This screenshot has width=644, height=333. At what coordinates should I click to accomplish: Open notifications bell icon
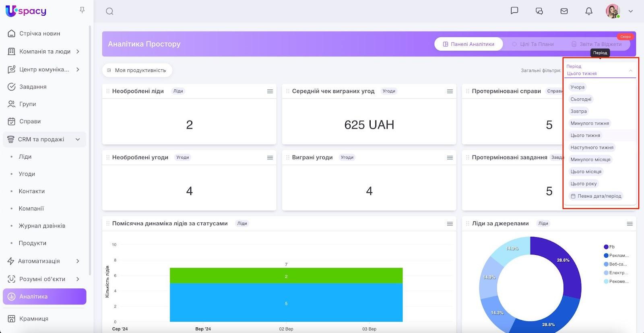click(x=589, y=11)
